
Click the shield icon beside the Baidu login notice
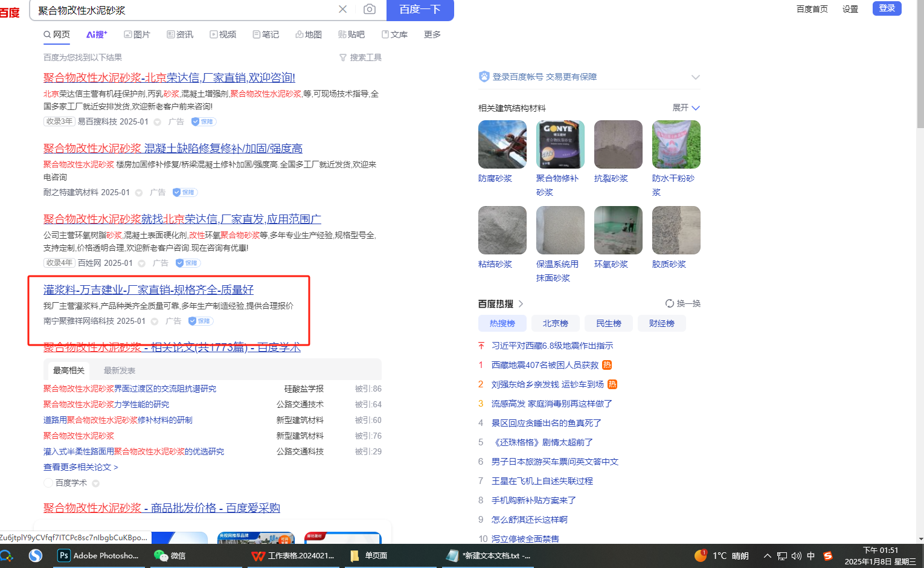pyautogui.click(x=484, y=77)
